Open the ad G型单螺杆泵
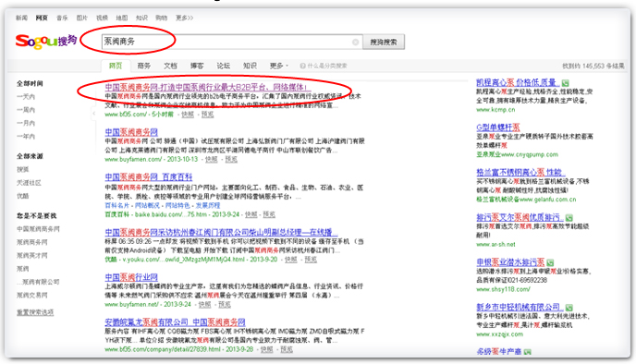 click(x=498, y=127)
